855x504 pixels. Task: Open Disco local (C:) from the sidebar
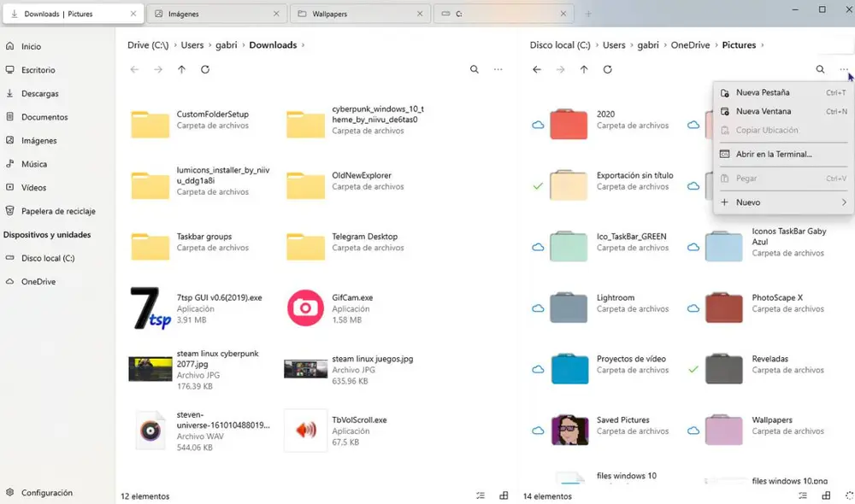click(51, 258)
